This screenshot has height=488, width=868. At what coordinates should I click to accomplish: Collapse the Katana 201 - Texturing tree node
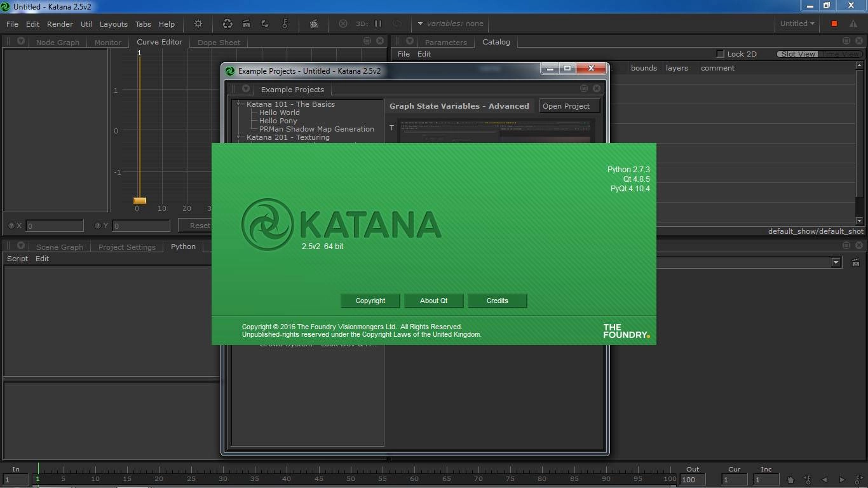click(240, 137)
